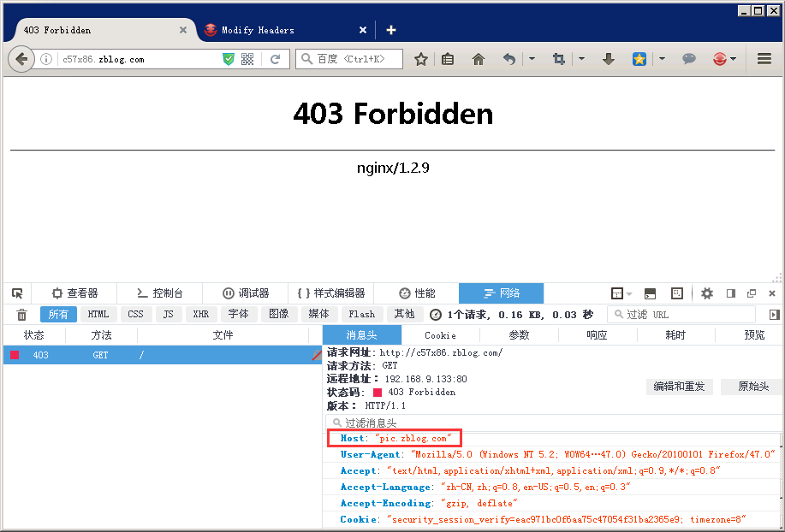This screenshot has width=785, height=532.
Task: Activate the element picker in devtools
Action: coord(17,293)
